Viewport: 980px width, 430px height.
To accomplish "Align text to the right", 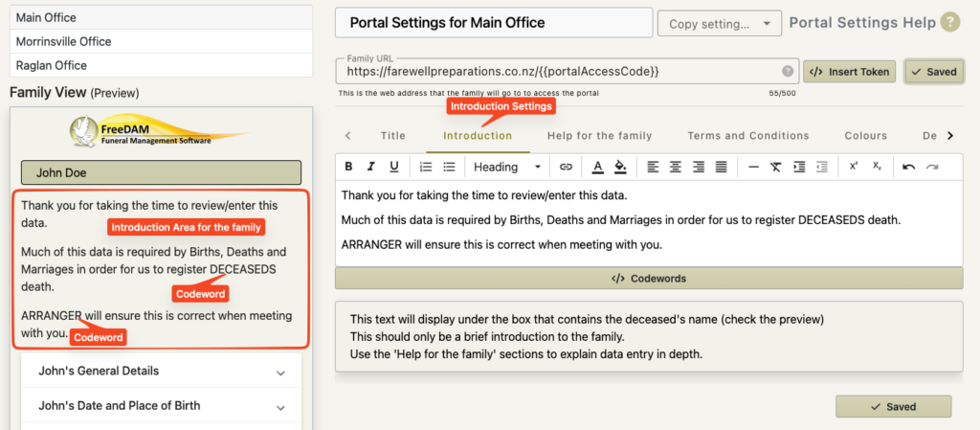I will click(x=698, y=167).
